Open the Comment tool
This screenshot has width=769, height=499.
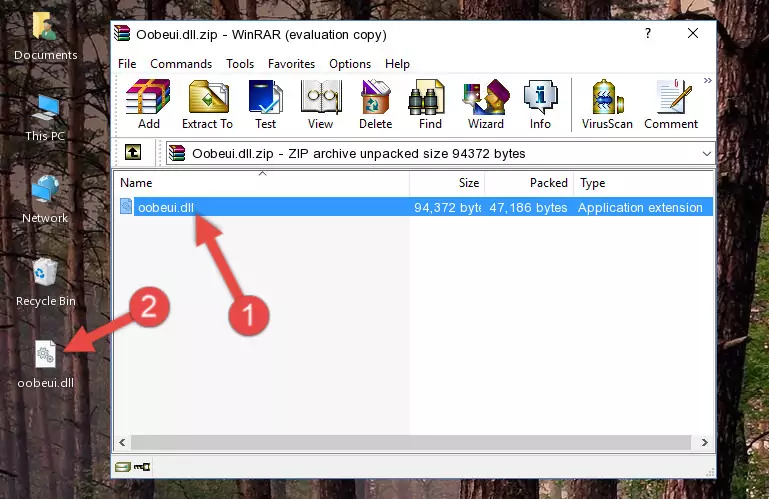click(x=671, y=105)
